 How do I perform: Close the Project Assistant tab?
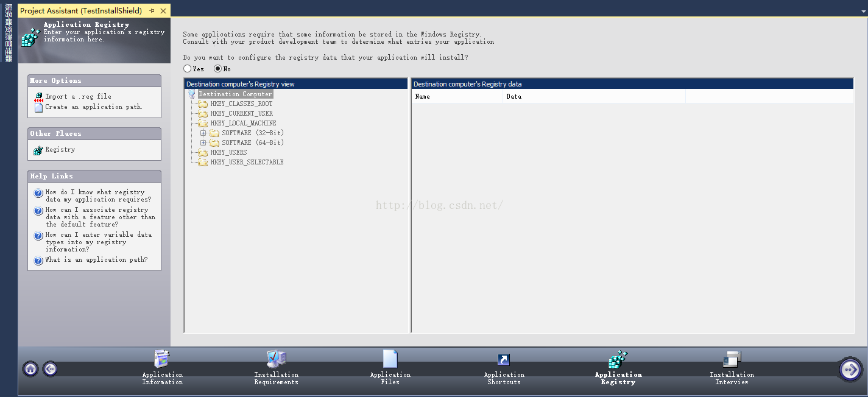(x=163, y=11)
